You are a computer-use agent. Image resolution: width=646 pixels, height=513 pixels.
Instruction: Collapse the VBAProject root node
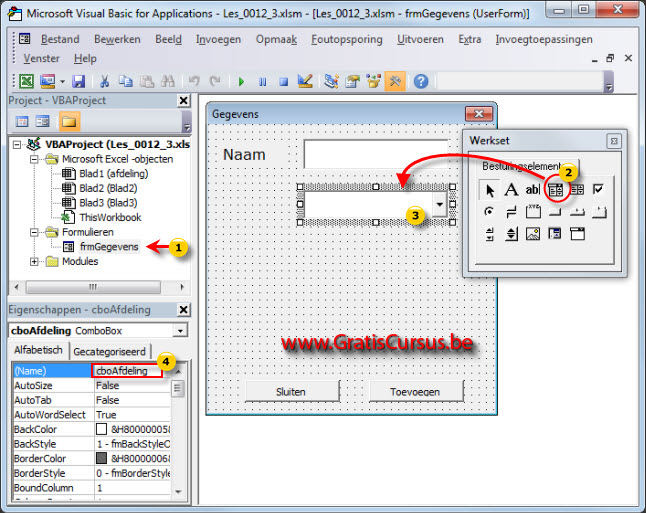point(17,145)
